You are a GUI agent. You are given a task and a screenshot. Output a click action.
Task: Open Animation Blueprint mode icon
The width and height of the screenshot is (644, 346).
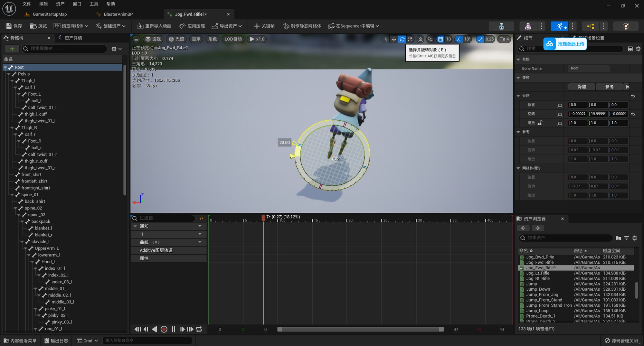click(591, 26)
